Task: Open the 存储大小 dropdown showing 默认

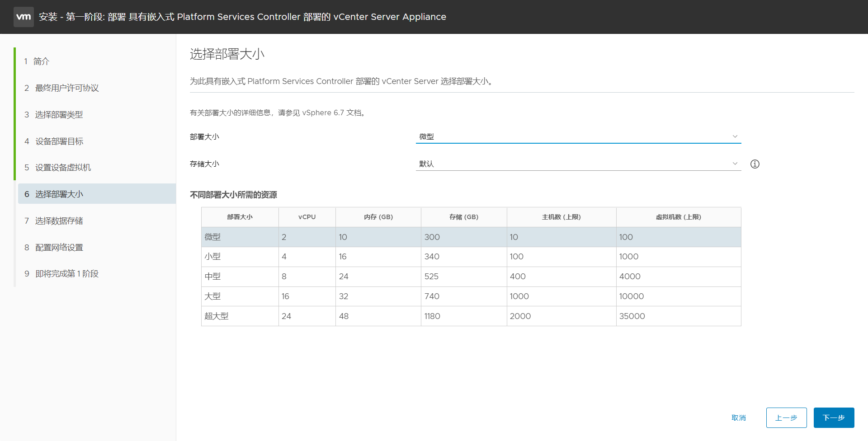Action: click(x=578, y=164)
